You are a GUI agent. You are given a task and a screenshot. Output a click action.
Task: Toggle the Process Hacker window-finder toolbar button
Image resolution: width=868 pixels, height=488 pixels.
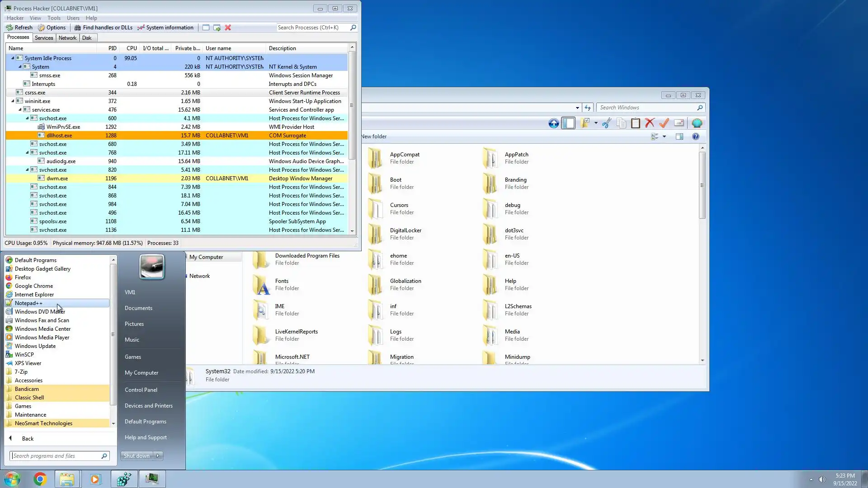point(206,28)
